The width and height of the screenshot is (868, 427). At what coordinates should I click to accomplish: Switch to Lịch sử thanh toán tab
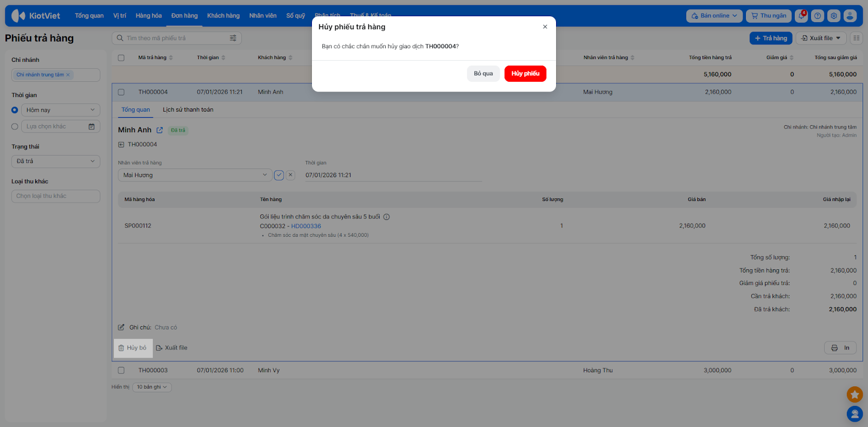188,109
